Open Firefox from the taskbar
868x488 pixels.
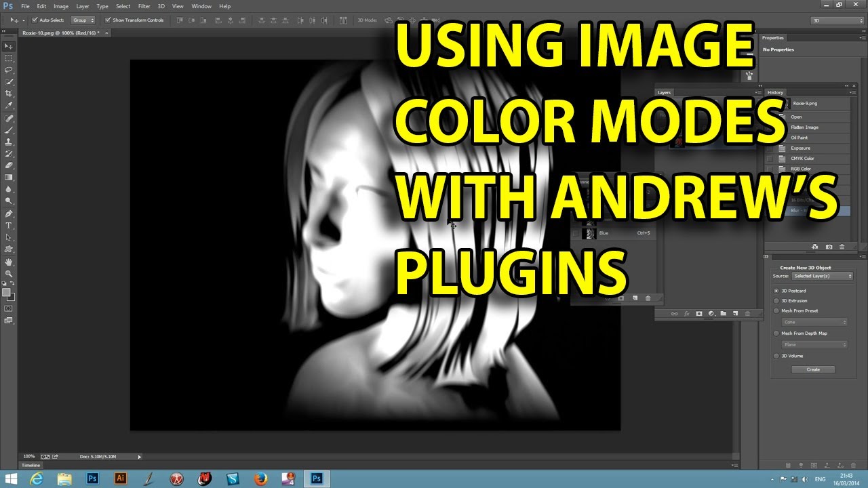(x=260, y=479)
